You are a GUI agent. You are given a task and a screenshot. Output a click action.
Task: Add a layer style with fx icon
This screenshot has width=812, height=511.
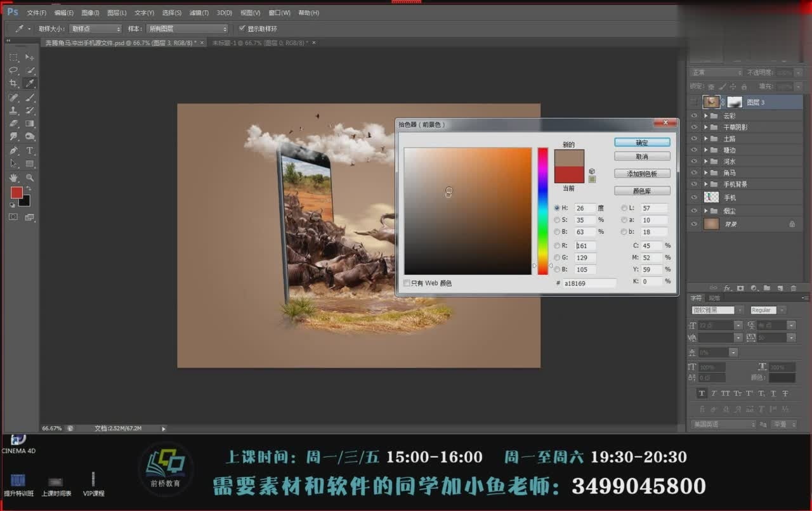pos(728,288)
